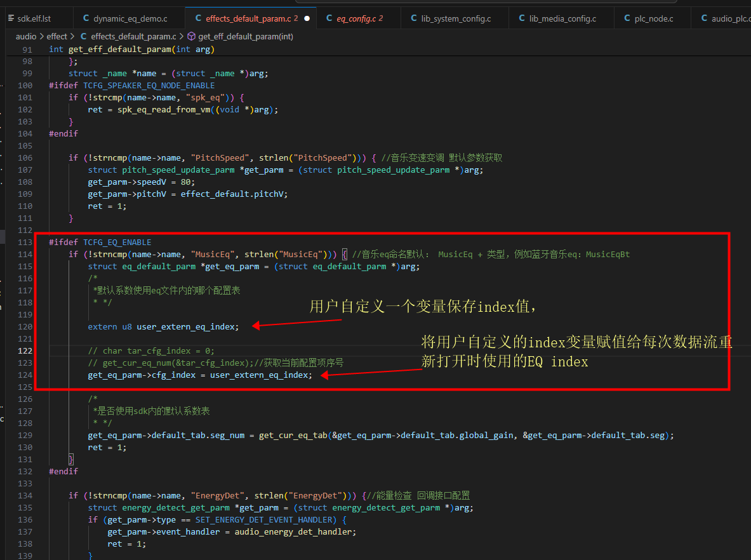Viewport: 751px width, 560px height.
Task: Click cfg_index on line 124
Action: pyautogui.click(x=173, y=375)
